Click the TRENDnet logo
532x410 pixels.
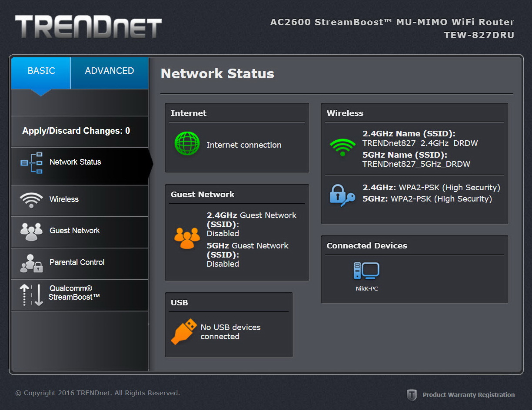pyautogui.click(x=89, y=27)
